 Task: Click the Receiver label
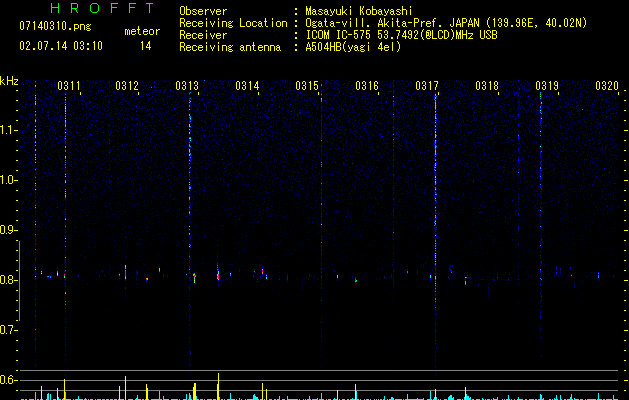click(x=203, y=35)
